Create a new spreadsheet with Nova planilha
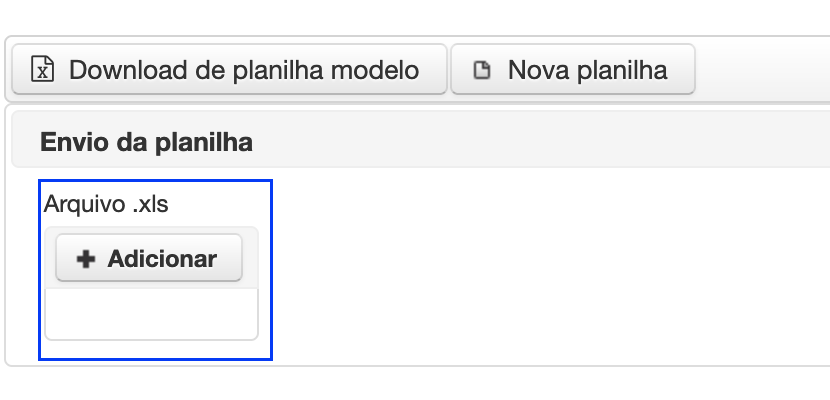The height and width of the screenshot is (400, 830). click(573, 69)
